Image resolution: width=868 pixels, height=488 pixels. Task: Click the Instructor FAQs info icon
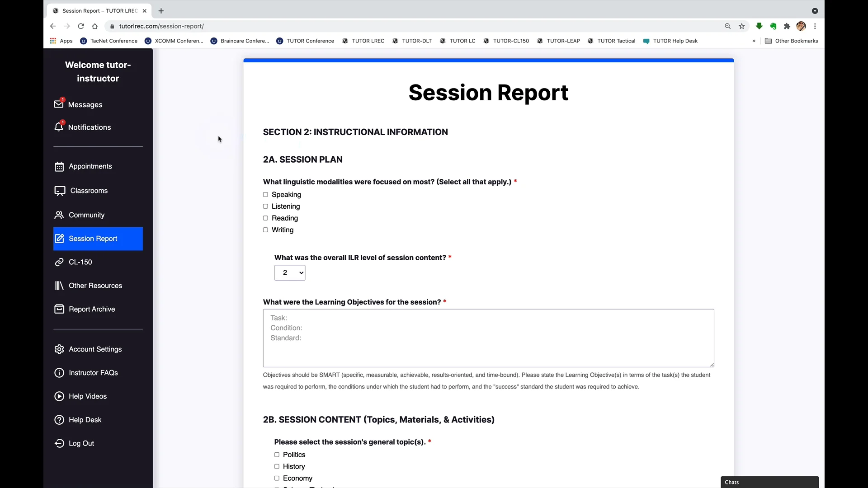tap(59, 373)
